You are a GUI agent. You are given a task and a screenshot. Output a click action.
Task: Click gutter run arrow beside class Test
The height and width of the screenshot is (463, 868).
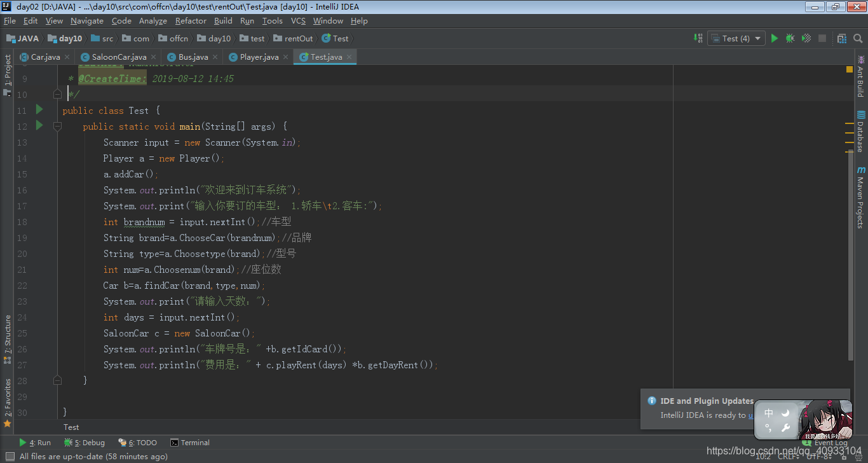[x=39, y=109]
